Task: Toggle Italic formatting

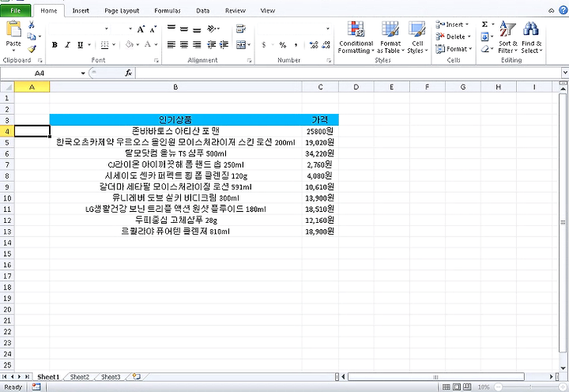Action: pos(67,44)
